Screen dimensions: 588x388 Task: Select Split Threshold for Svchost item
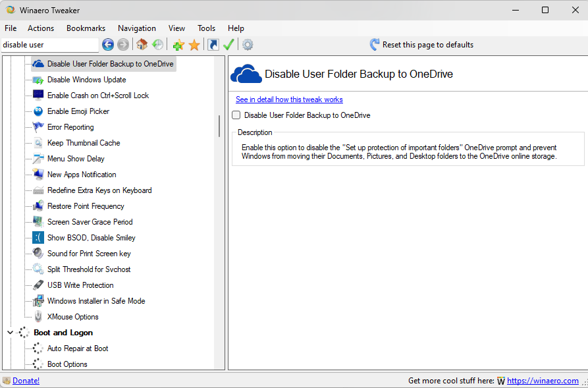tap(89, 269)
